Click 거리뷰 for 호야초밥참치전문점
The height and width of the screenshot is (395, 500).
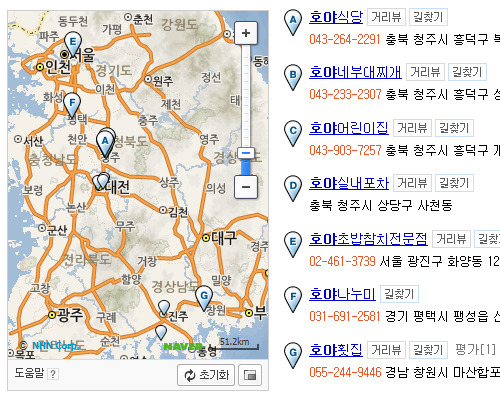point(451,239)
